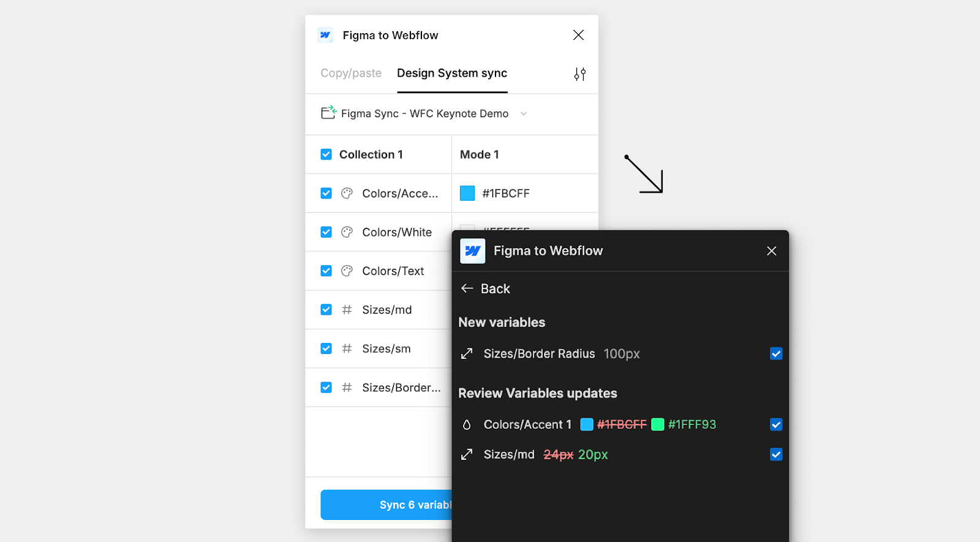Click the #1FBCFF value in Mode 1 column
The width and height of the screenshot is (980, 542).
pos(506,194)
